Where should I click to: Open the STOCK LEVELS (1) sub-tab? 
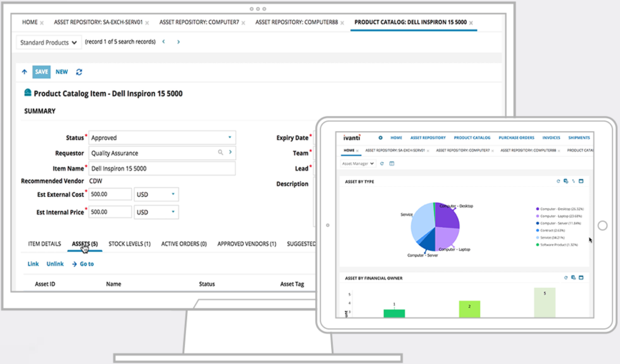point(130,244)
